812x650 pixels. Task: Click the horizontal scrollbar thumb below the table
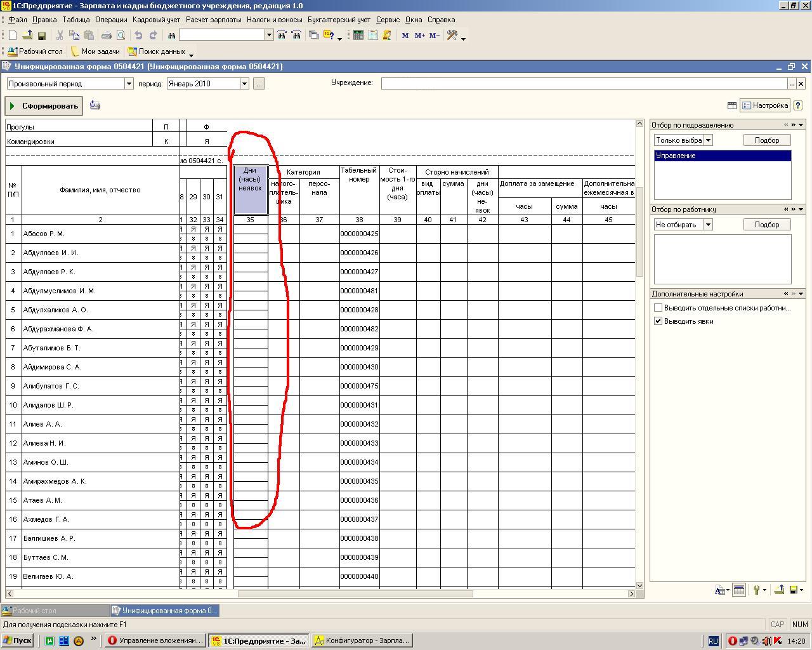[x=355, y=594]
